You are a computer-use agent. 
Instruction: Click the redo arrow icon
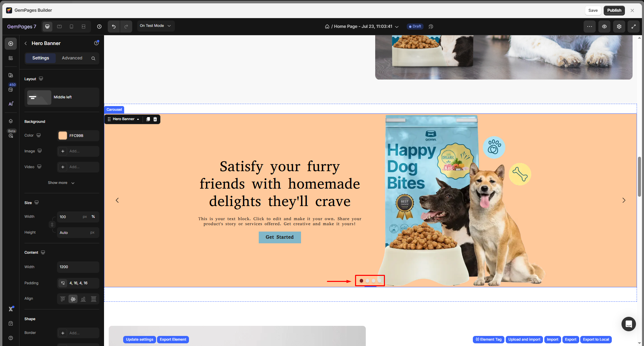[x=126, y=27]
